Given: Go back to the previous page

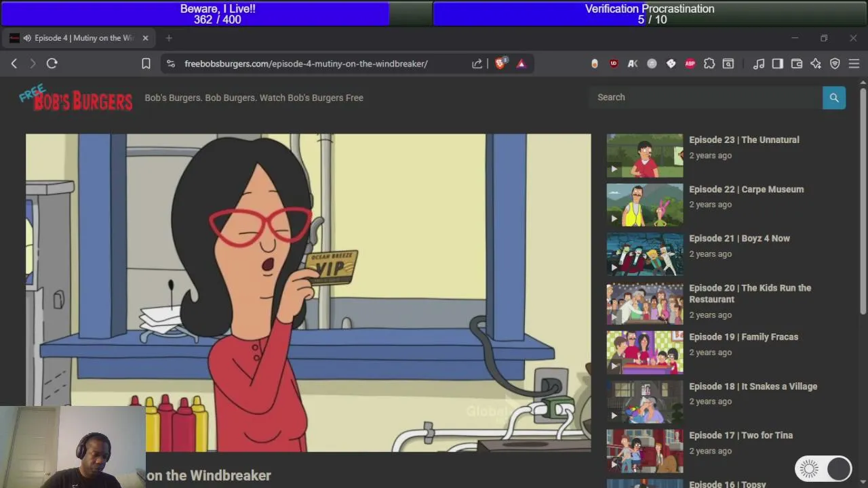Looking at the screenshot, I should (14, 64).
